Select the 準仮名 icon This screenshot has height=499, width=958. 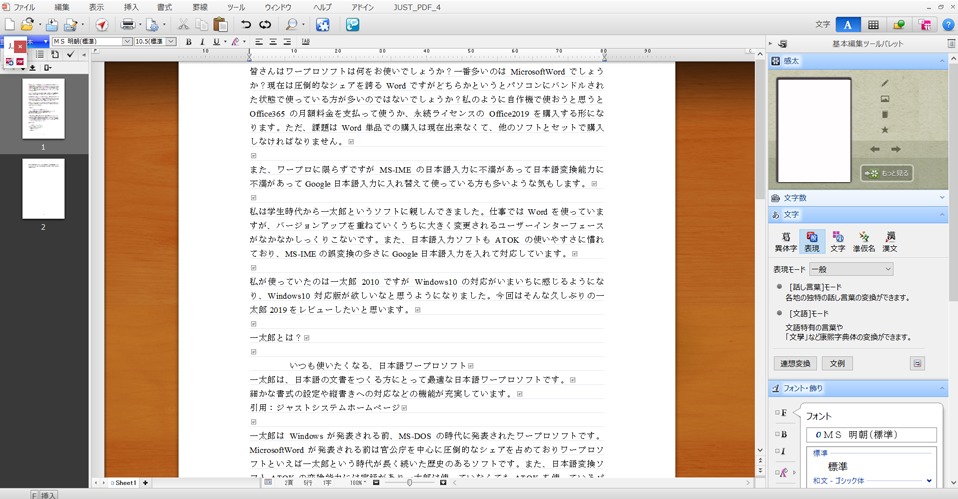(864, 241)
